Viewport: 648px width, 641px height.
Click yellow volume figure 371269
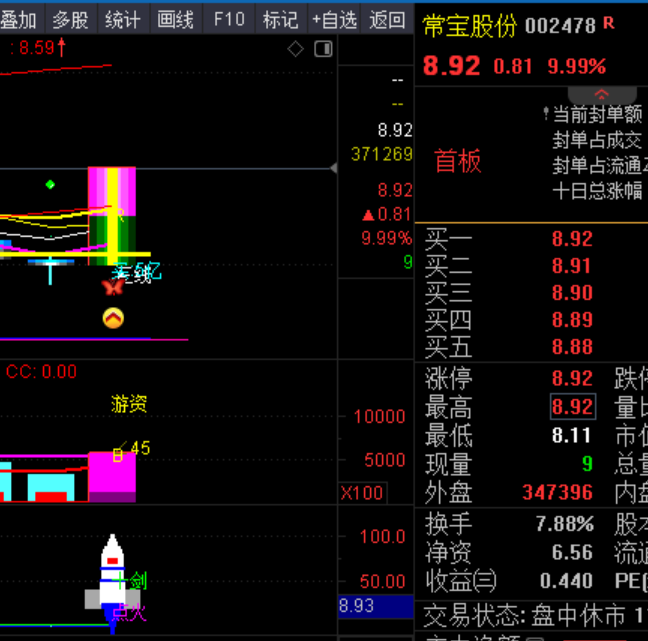tap(382, 155)
